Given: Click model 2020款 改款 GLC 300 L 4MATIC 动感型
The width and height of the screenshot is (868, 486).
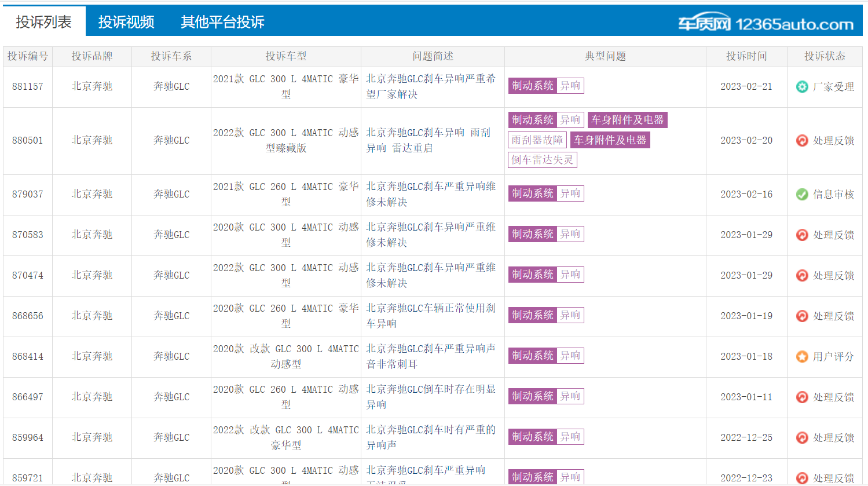Looking at the screenshot, I should [x=286, y=356].
